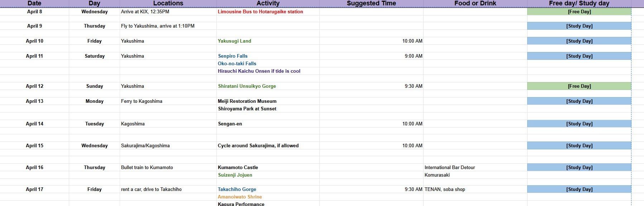This screenshot has height=206, width=644.
Task: Select the April 9 date cell
Action: coord(34,26)
